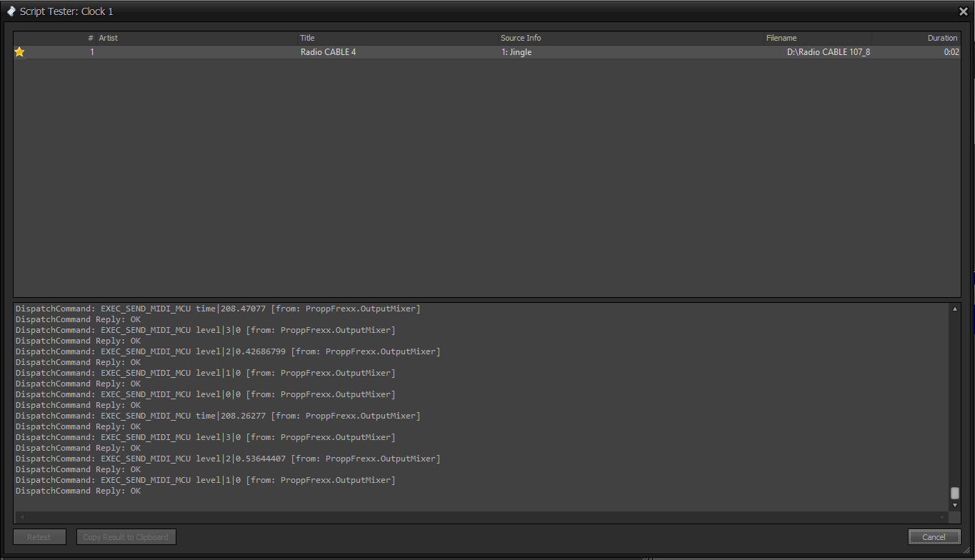This screenshot has width=975, height=560.
Task: Click the Script Tester title bar icon
Action: 11,11
